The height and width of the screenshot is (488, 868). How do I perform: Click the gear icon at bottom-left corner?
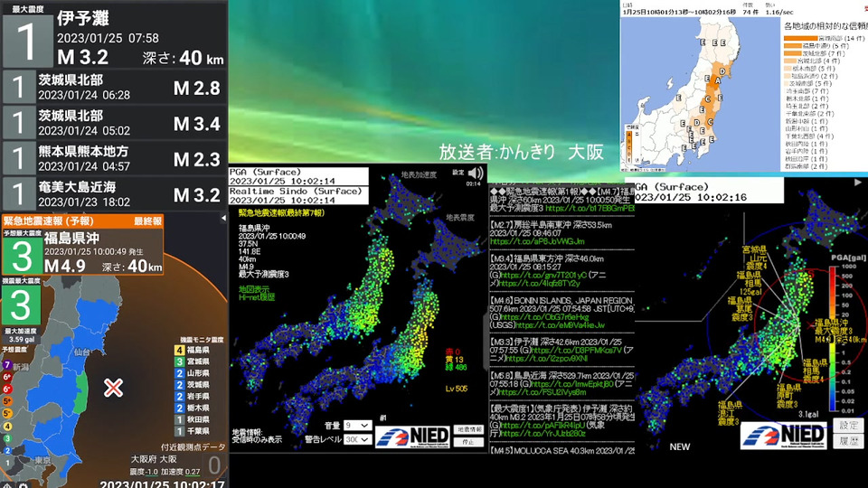click(24, 486)
